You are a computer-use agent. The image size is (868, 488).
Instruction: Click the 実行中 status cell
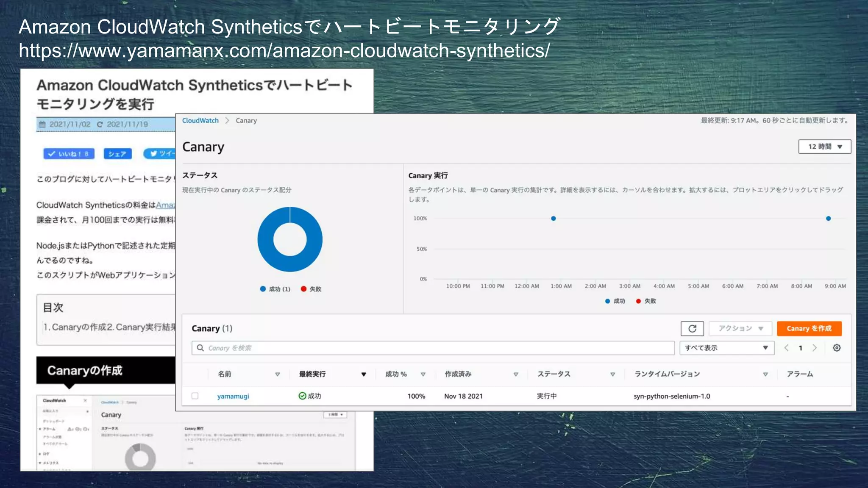pyautogui.click(x=547, y=396)
